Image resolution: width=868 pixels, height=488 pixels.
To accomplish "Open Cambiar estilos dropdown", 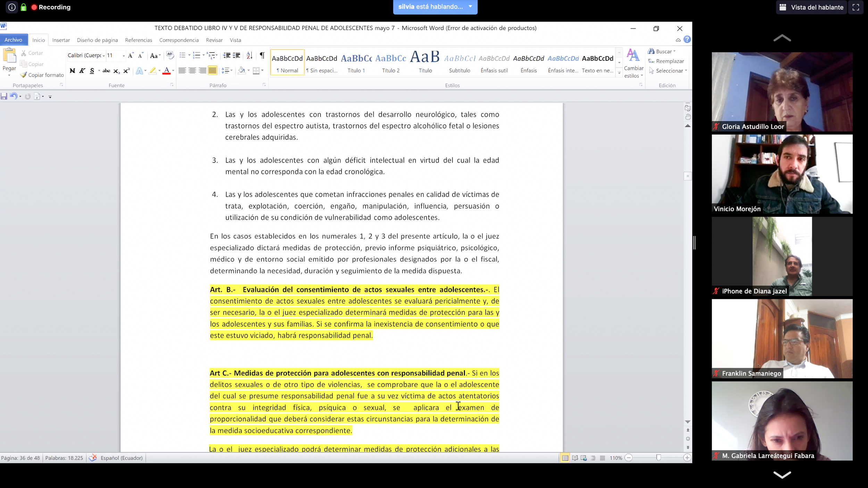I will click(x=634, y=64).
